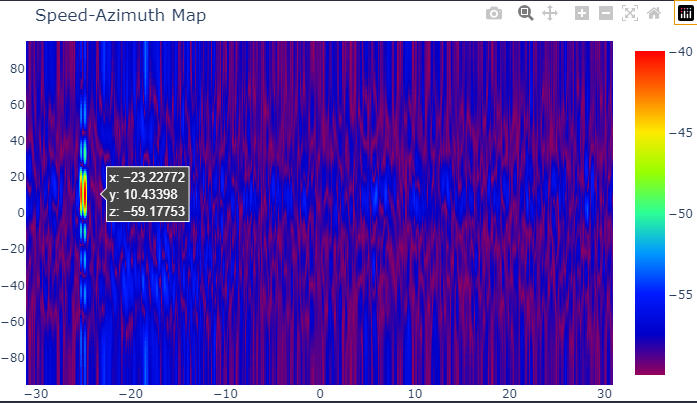Click the x-axis tick label −10

(225, 394)
